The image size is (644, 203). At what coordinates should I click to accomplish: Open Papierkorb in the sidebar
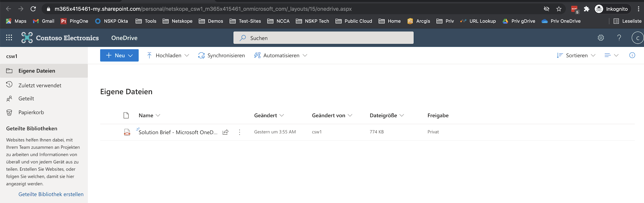tap(31, 112)
